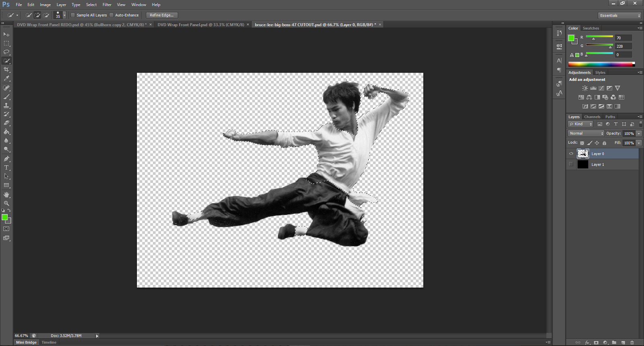The image size is (644, 346).
Task: Open the Paragraph panel icon
Action: click(559, 70)
